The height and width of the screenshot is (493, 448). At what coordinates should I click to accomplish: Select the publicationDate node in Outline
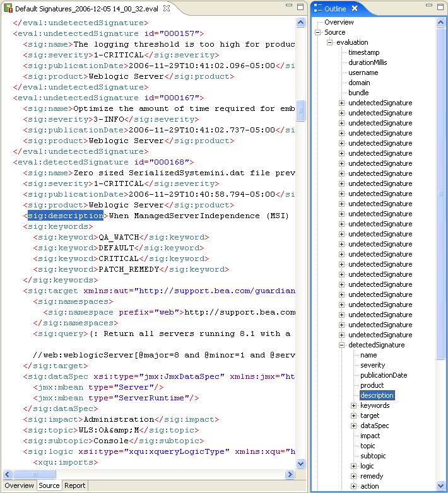[384, 375]
